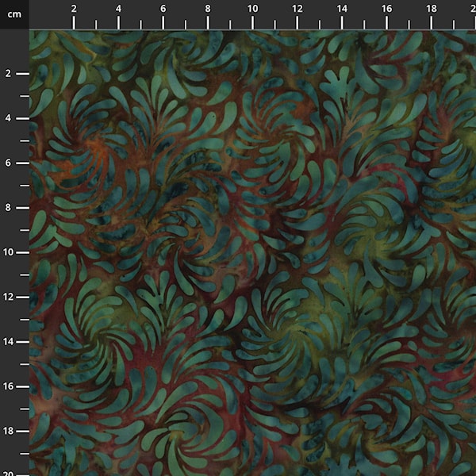The width and height of the screenshot is (476, 476).
Task: Click the 14 cm mark on the top ruler
Action: [341, 9]
